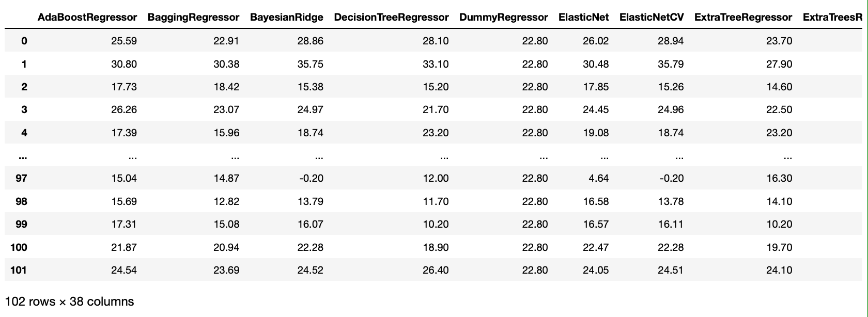Select row index 97
The image size is (868, 317).
21,179
